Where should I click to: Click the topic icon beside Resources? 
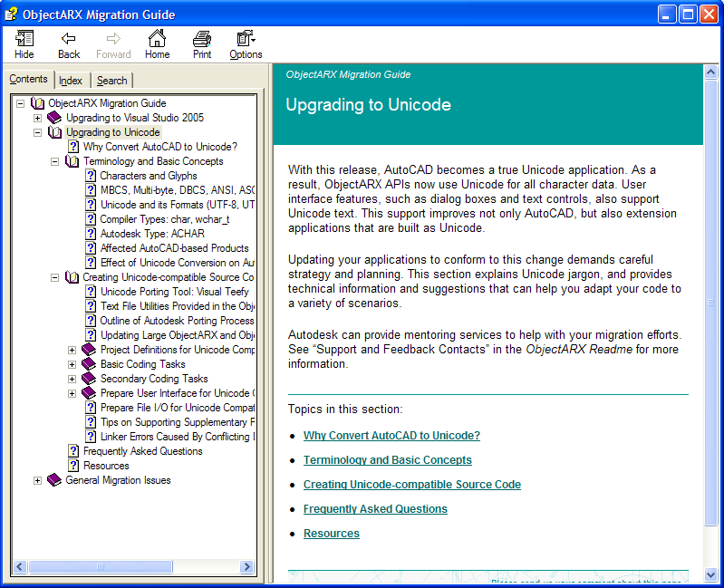pyautogui.click(x=73, y=466)
